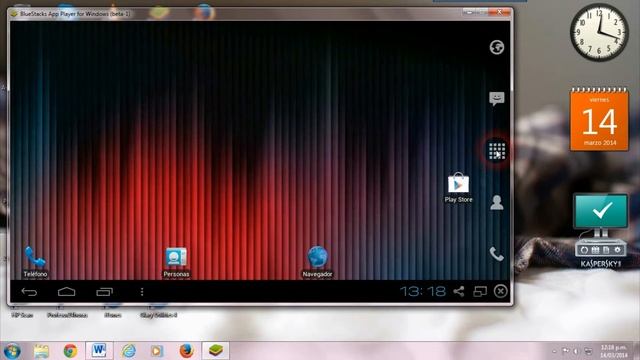Image resolution: width=640 pixels, height=360 pixels.
Task: Open Internet Explorer from taskbar
Action: [129, 351]
